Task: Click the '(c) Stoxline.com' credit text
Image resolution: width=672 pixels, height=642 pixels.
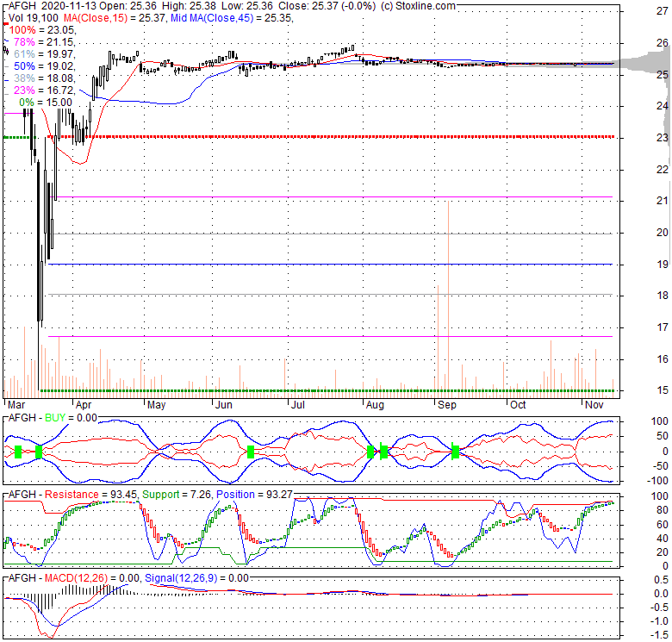Action: pos(418,6)
